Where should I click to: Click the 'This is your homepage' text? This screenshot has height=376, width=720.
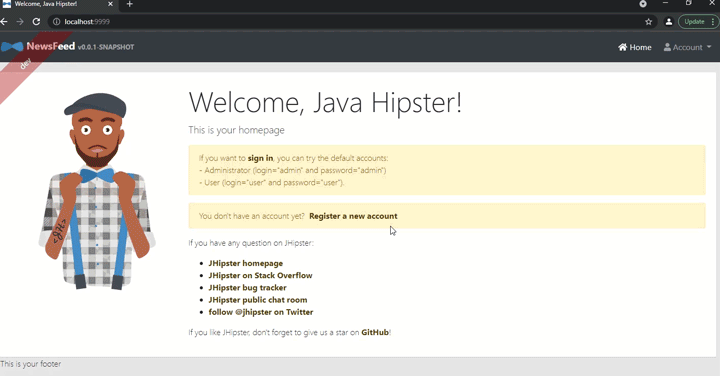pyautogui.click(x=236, y=130)
